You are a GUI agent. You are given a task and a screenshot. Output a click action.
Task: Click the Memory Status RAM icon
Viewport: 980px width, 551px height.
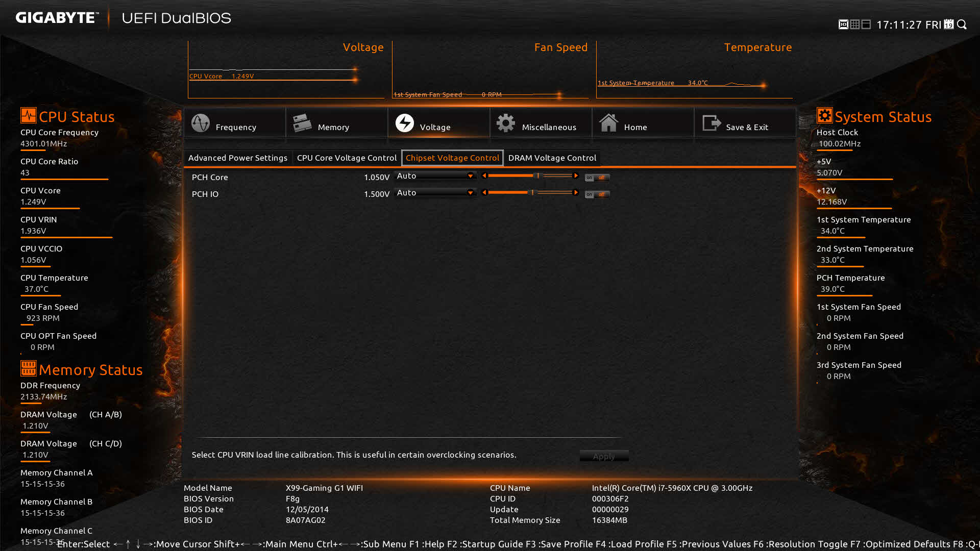click(x=29, y=368)
